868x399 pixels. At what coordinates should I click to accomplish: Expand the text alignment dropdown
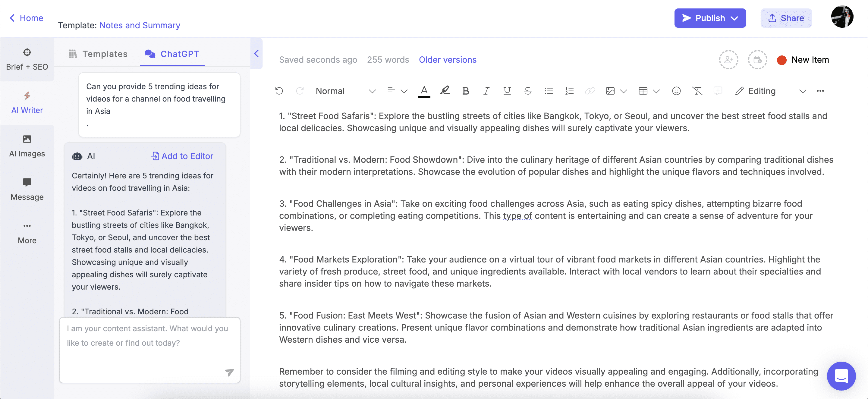pos(404,91)
